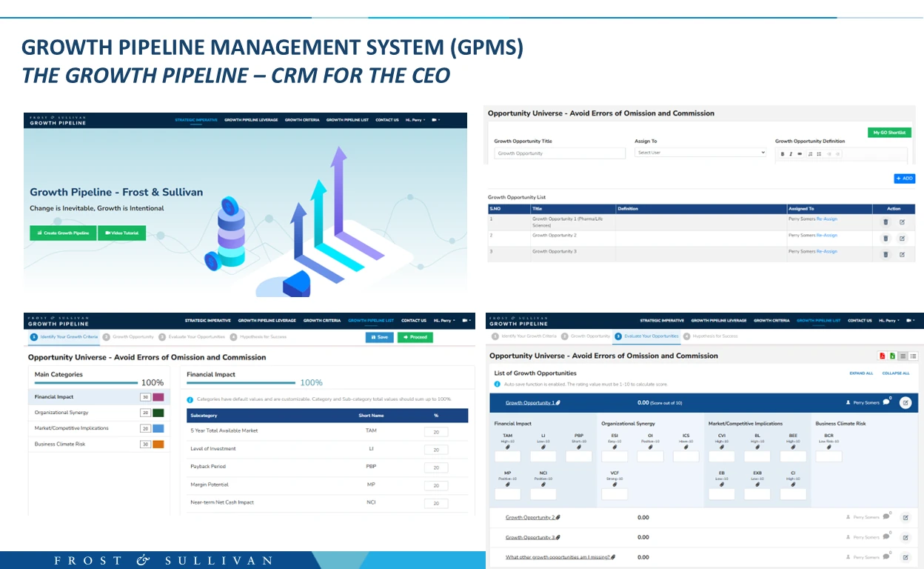Apply italic formatting in Growth Opportunity Definition
The image size is (924, 569).
[791, 153]
